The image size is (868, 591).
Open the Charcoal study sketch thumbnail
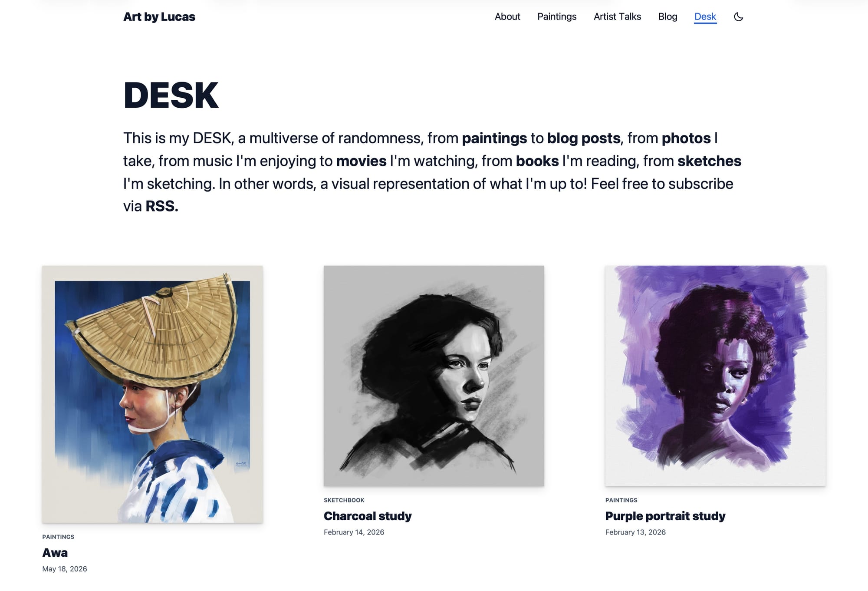434,376
